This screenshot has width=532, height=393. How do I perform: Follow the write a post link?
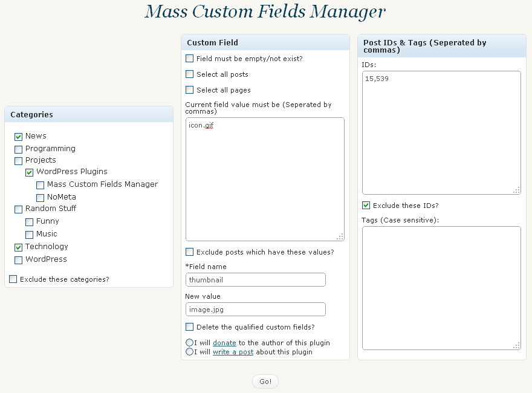coord(233,352)
